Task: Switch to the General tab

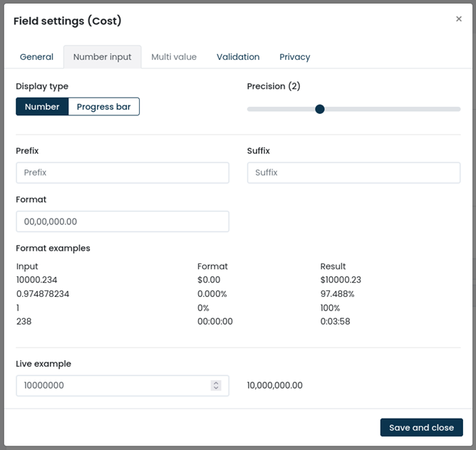Action: point(36,57)
